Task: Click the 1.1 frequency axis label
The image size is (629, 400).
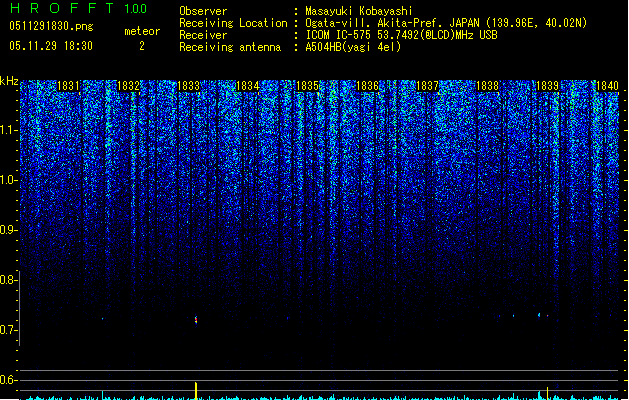Action: point(8,130)
